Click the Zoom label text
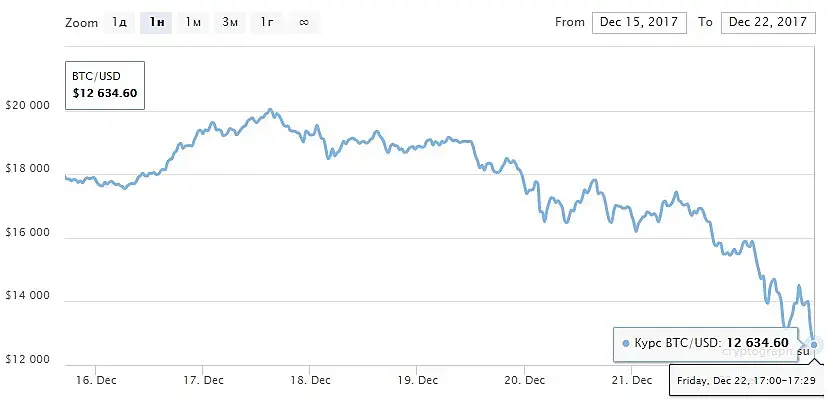This screenshot has width=833, height=401. pyautogui.click(x=81, y=22)
